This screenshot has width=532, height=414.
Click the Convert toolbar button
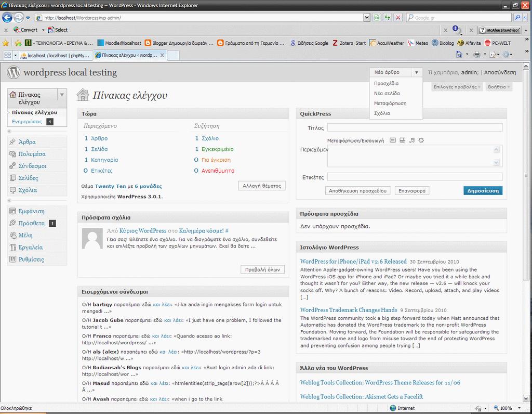[x=26, y=30]
